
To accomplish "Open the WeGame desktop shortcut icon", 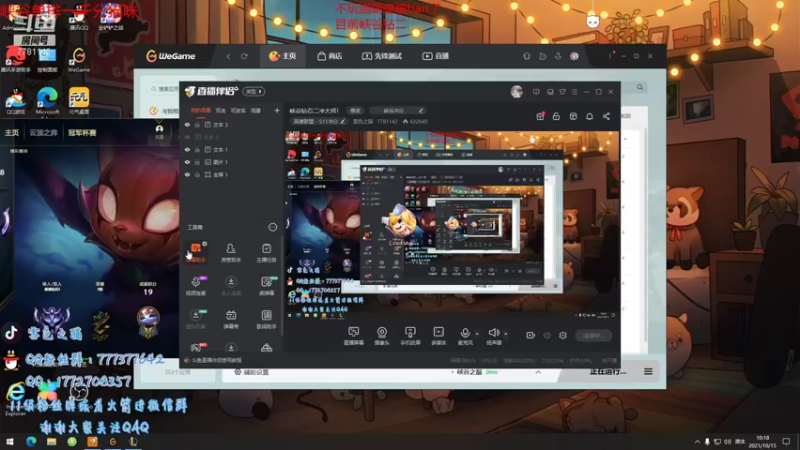I will 79,60.
